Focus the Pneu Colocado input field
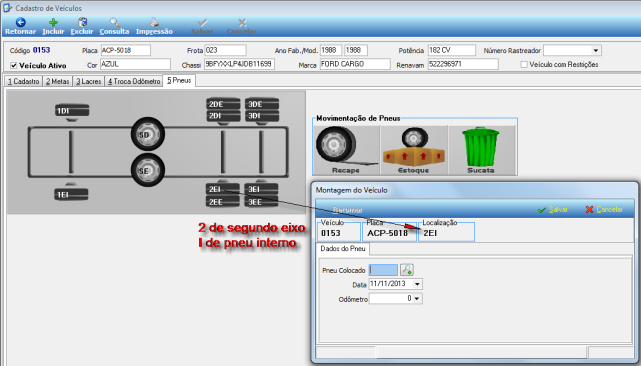Image resolution: width=641 pixels, height=366 pixels. [383, 270]
